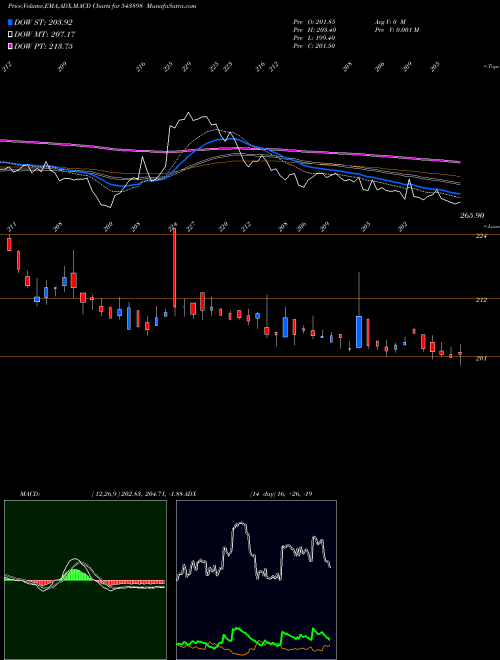Click the 'Pre V: 0.001 M' volume text
This screenshot has width=500, height=660.
[x=396, y=30]
